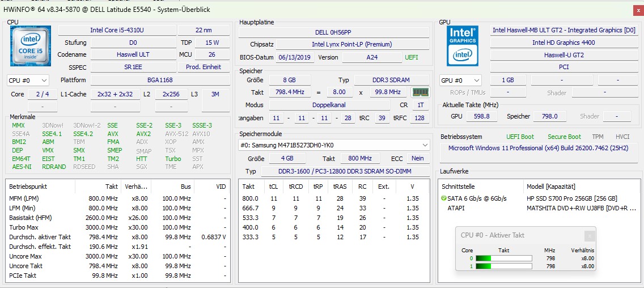Click the Modell [Kapazität] column header
Image resolution: width=644 pixels, height=288 pixels.
pos(551,187)
